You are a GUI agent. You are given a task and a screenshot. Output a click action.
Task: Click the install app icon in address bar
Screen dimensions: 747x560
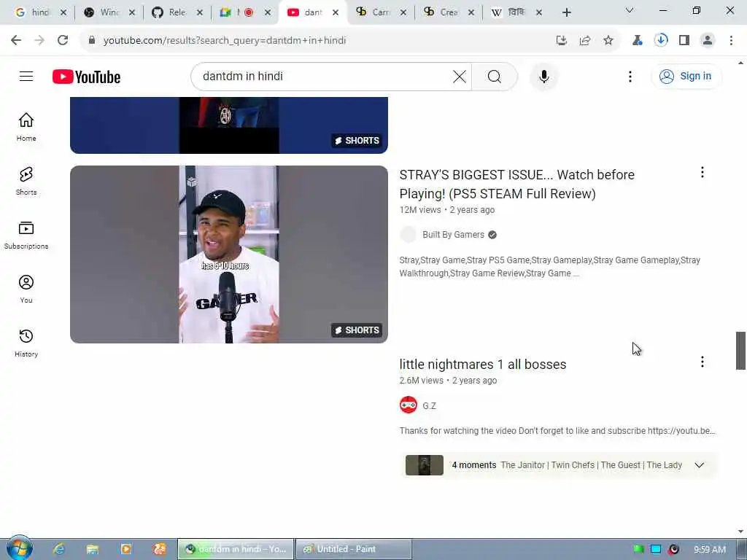561,41
